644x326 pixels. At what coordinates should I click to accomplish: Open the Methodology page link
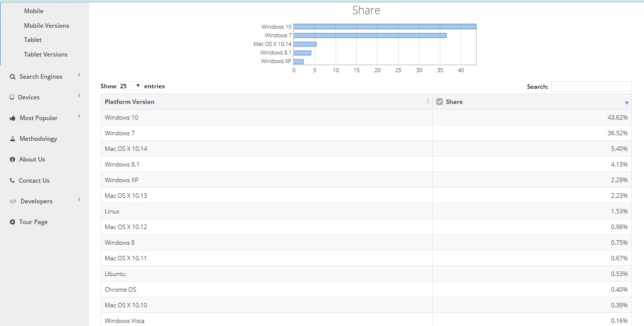[x=38, y=139]
